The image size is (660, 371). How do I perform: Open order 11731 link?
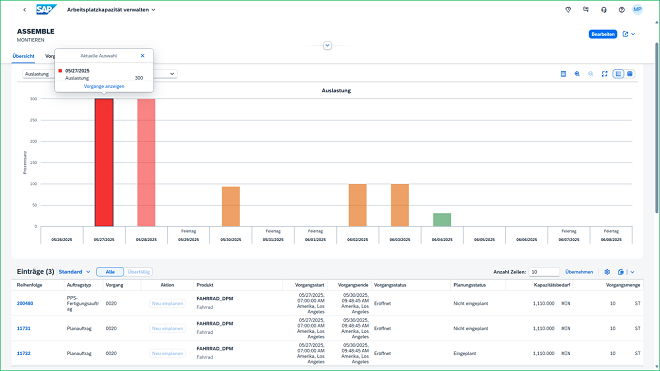(x=24, y=328)
